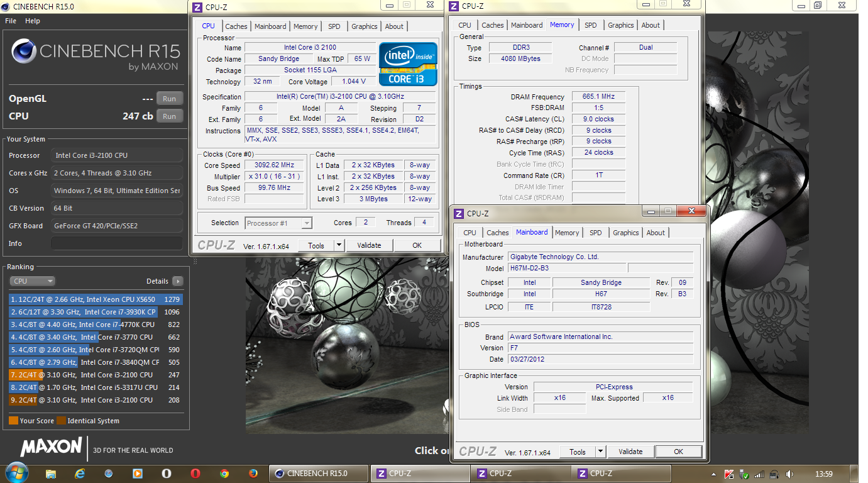Open Mainboard tab in CPU window
868x483 pixels.
tap(270, 26)
